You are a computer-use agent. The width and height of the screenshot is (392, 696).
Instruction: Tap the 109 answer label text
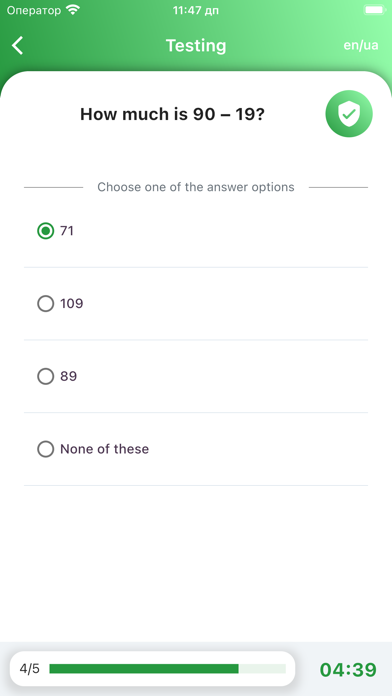71,304
